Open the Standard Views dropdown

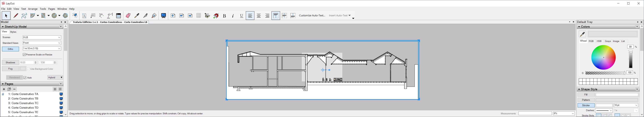point(42,43)
